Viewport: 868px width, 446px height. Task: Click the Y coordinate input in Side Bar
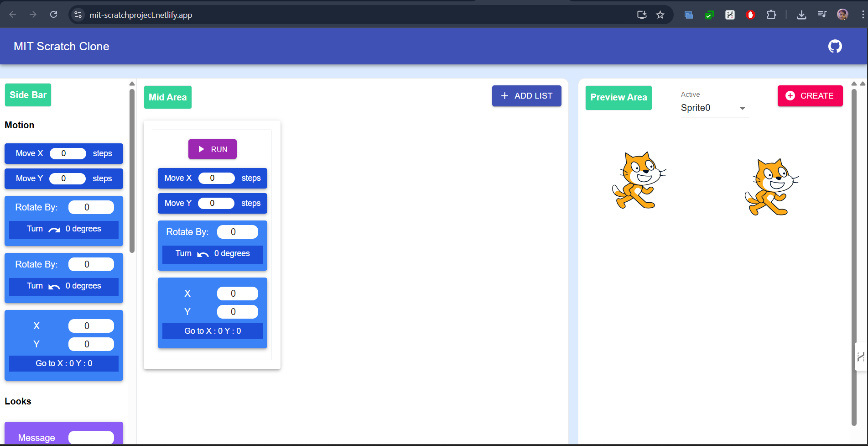click(x=91, y=344)
